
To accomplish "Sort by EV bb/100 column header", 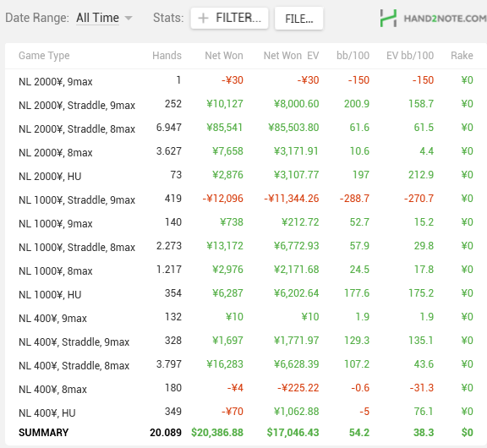I will 410,56.
